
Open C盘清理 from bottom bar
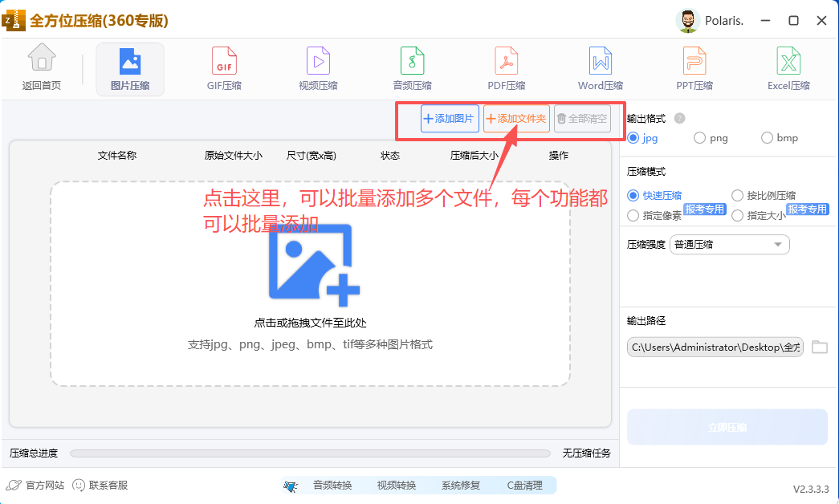pos(524,486)
